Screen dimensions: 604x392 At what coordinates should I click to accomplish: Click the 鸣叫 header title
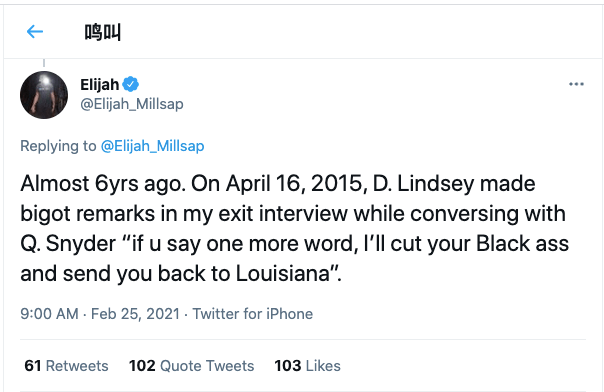click(102, 32)
